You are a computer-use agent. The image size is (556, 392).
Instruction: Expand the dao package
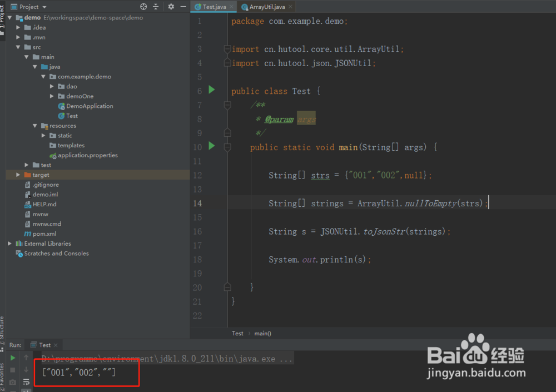click(52, 86)
